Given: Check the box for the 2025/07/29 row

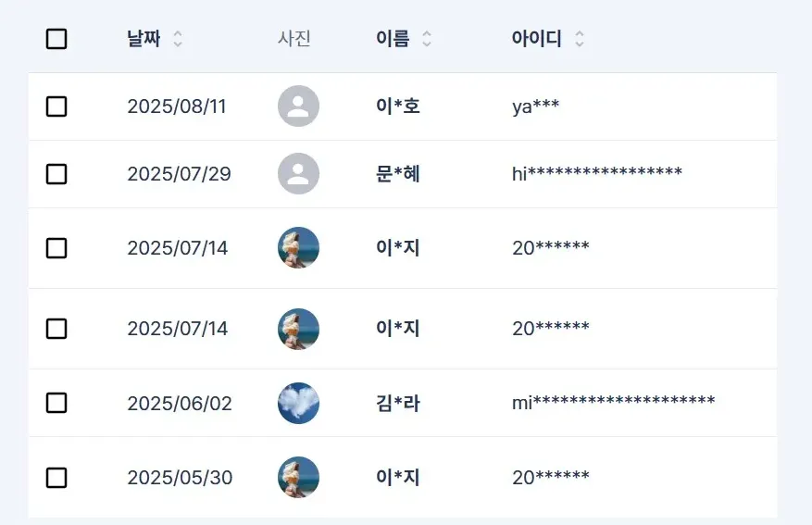Looking at the screenshot, I should (56, 174).
